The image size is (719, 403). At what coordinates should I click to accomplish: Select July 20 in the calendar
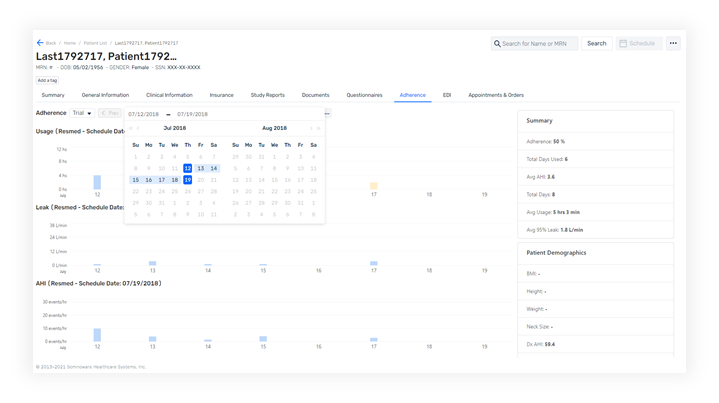[200, 180]
